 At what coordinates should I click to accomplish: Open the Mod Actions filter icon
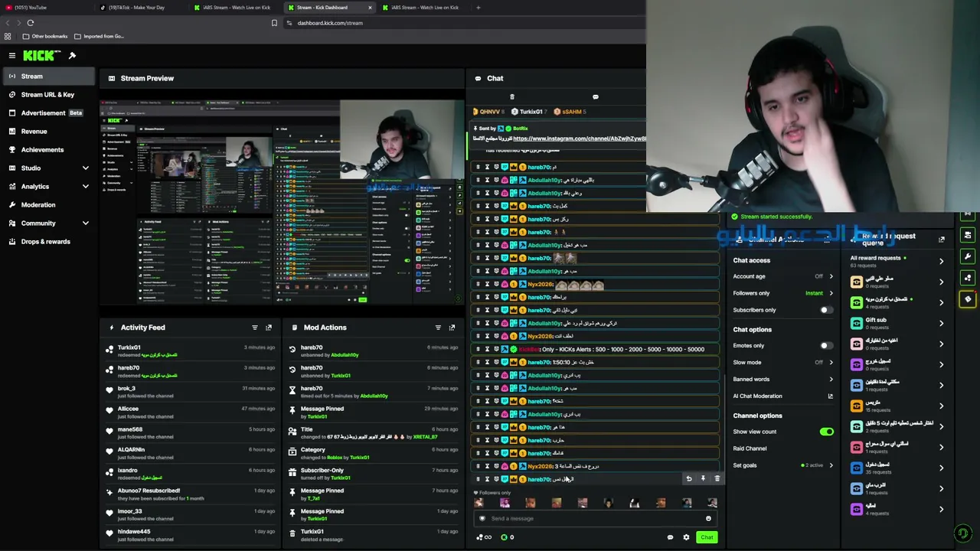click(x=438, y=328)
